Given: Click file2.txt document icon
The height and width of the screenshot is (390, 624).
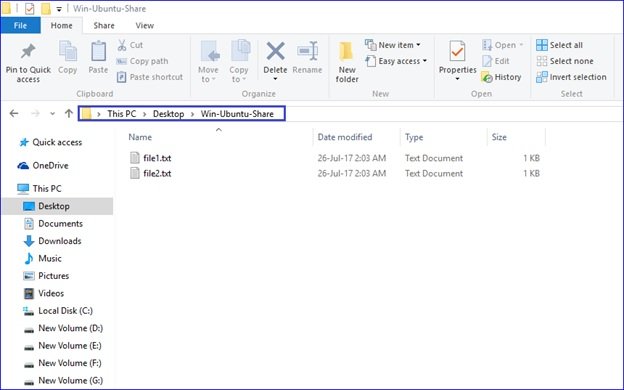Looking at the screenshot, I should pyautogui.click(x=135, y=173).
